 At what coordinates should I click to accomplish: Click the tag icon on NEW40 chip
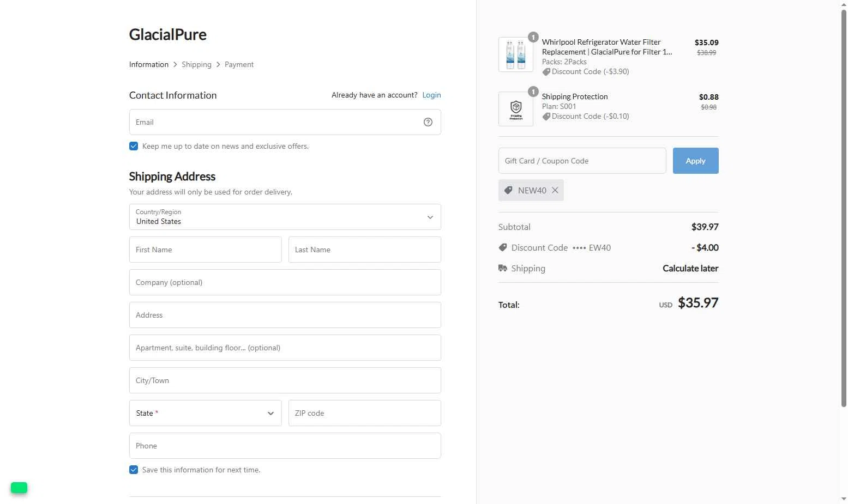[x=508, y=190]
